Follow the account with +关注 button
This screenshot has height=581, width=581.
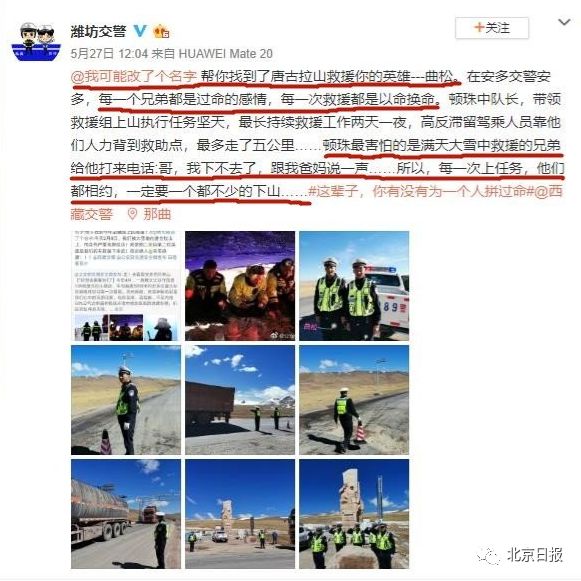pos(492,28)
